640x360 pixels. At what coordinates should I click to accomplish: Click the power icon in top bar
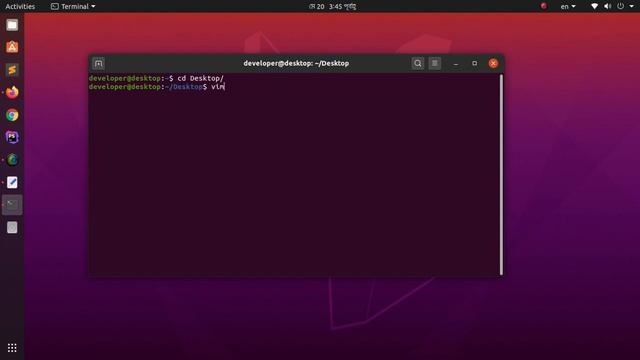pos(620,6)
